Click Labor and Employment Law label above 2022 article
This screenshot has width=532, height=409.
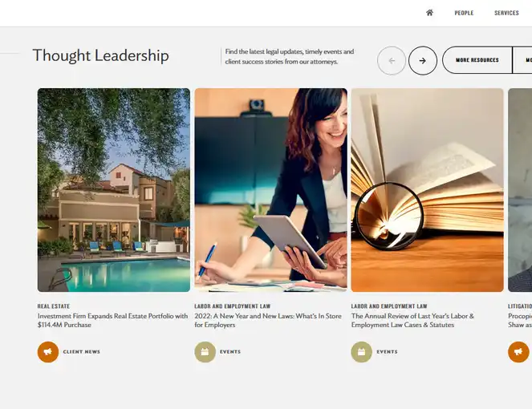point(233,306)
